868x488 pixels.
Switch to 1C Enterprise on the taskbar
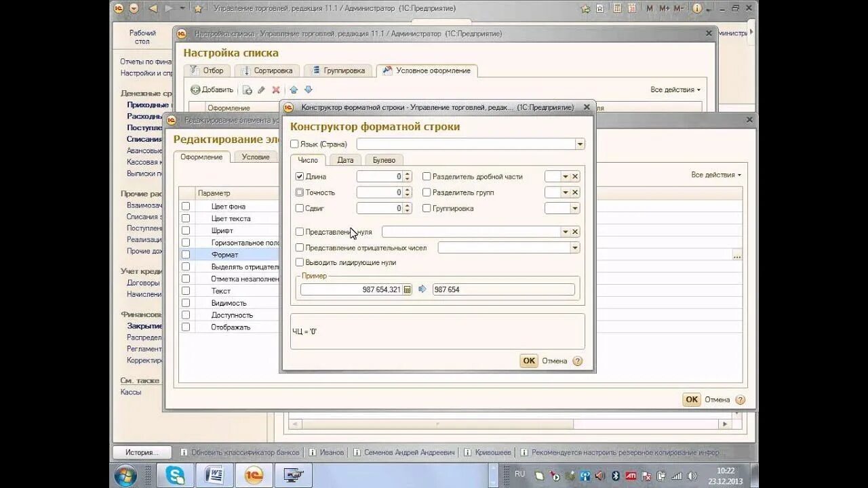254,475
